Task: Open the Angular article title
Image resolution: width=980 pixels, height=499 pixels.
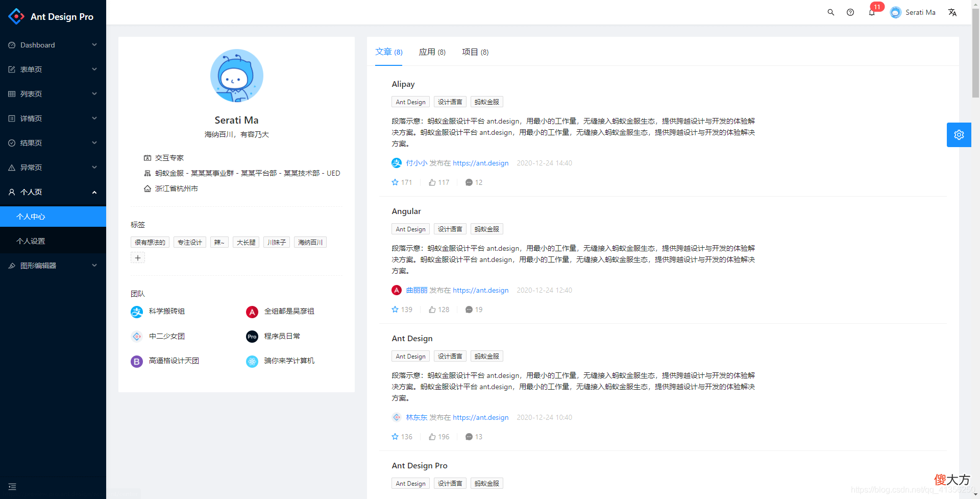Action: [406, 211]
